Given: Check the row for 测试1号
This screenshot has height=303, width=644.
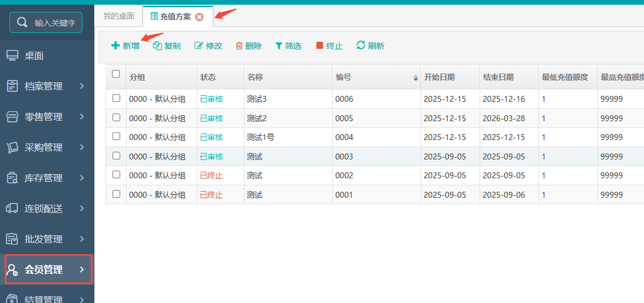Looking at the screenshot, I should coord(116,136).
